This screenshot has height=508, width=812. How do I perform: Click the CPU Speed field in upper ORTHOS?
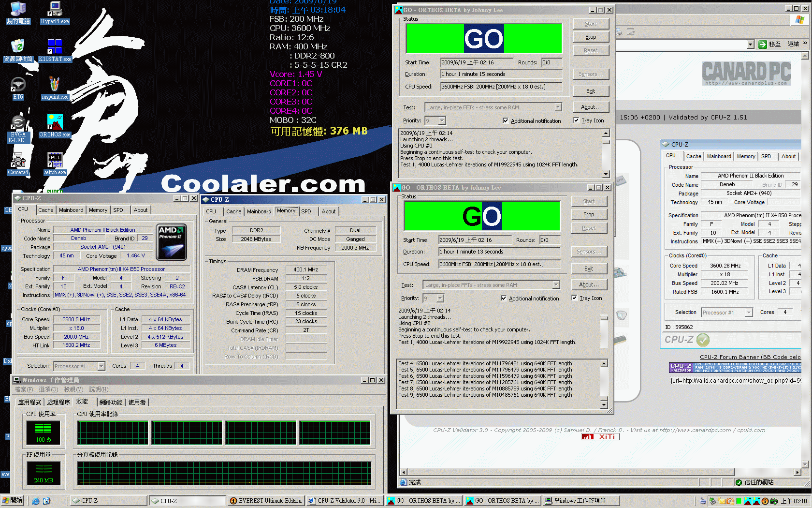tap(501, 87)
